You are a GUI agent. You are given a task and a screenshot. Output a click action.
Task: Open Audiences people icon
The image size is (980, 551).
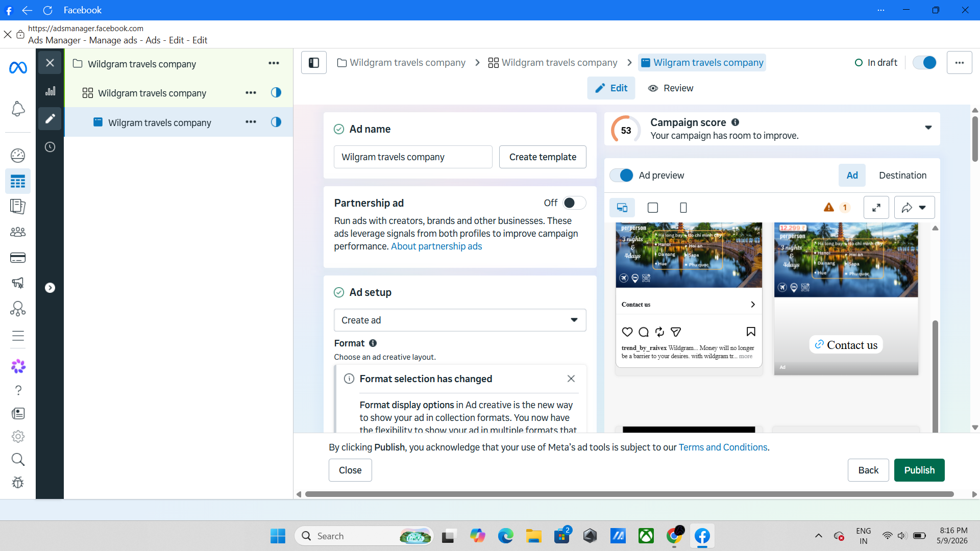pos(18,232)
